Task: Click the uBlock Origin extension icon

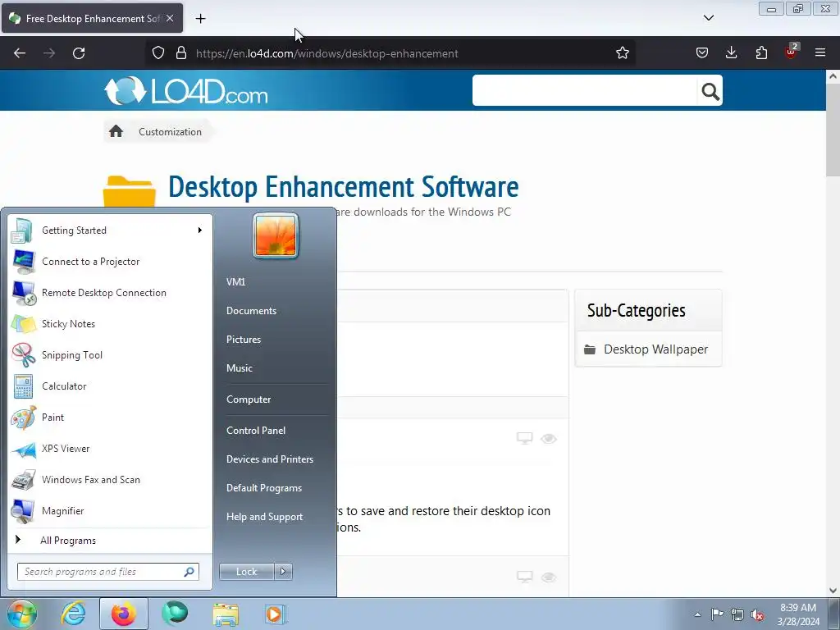Action: (792, 52)
